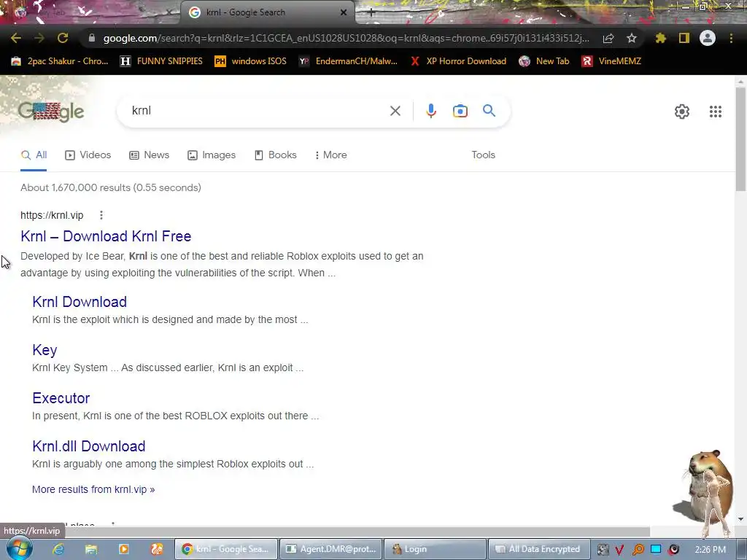
Task: Click the address bar URL
Action: coord(346,38)
